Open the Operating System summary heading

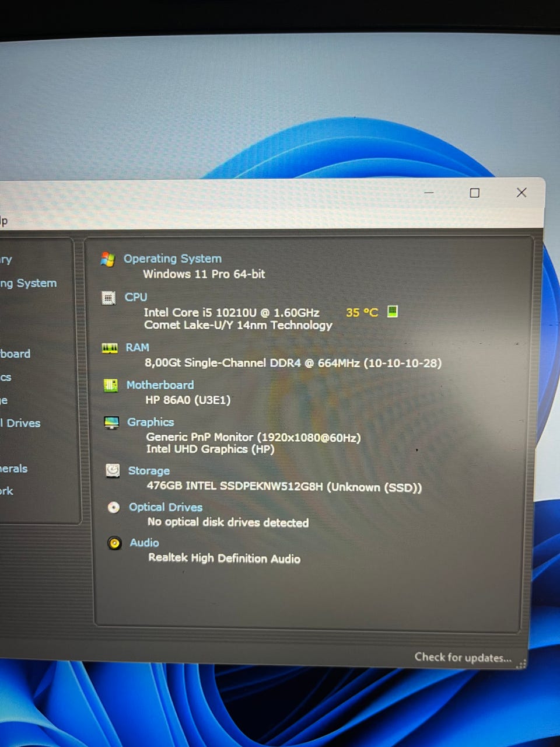(173, 259)
